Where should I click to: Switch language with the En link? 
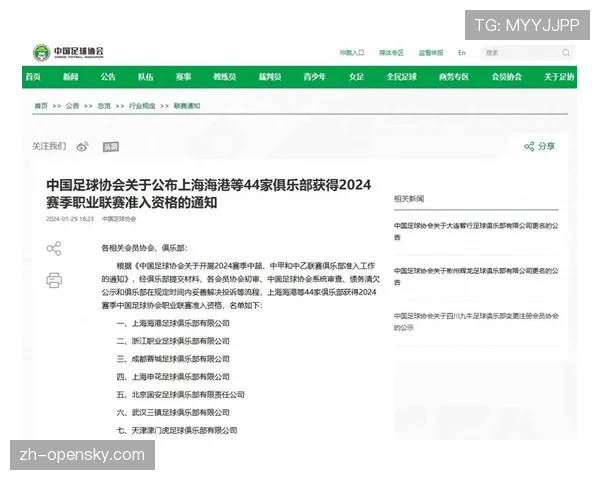(x=462, y=52)
